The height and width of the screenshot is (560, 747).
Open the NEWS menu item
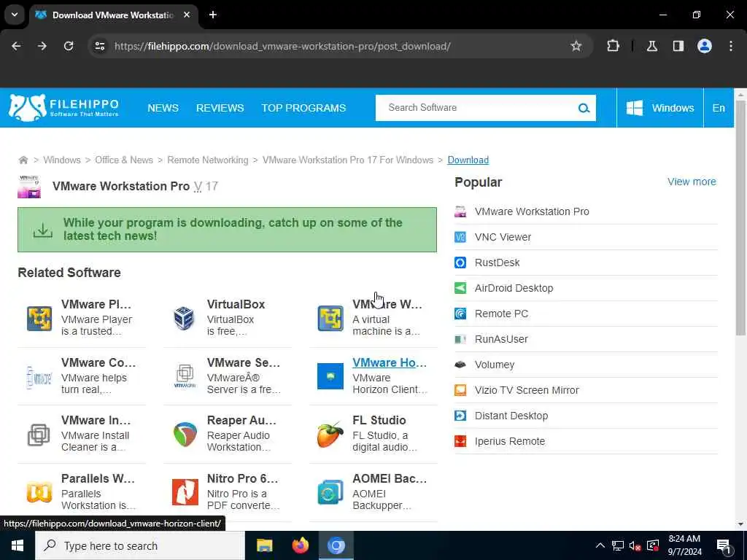point(163,108)
